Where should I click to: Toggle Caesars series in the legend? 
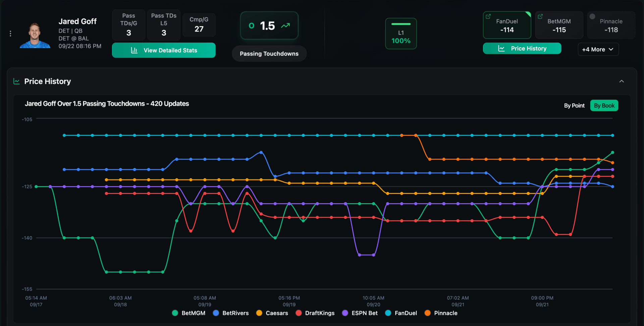[x=272, y=313]
